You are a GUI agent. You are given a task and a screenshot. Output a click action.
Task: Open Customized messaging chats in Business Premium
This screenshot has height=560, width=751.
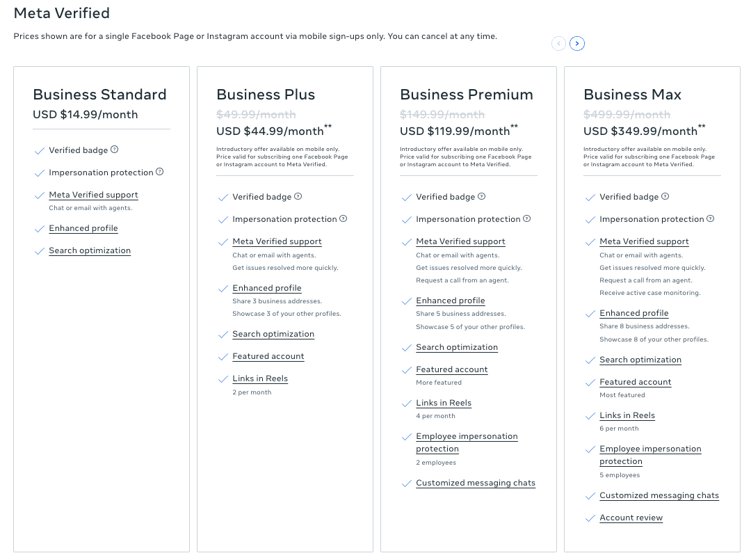pyautogui.click(x=476, y=483)
